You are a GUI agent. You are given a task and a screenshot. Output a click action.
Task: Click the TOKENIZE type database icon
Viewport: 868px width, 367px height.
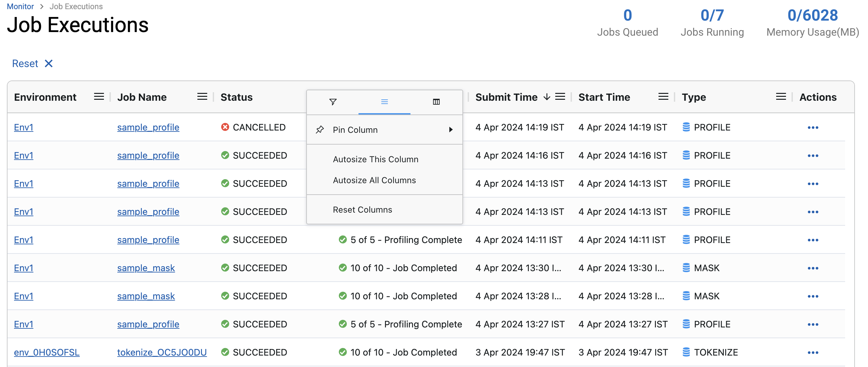pos(686,352)
